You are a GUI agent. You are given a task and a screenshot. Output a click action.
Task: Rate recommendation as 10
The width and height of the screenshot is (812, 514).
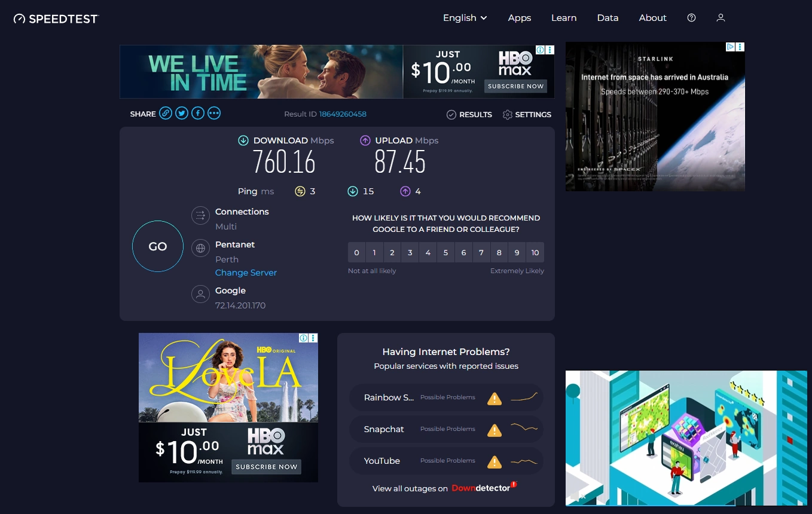tap(535, 252)
